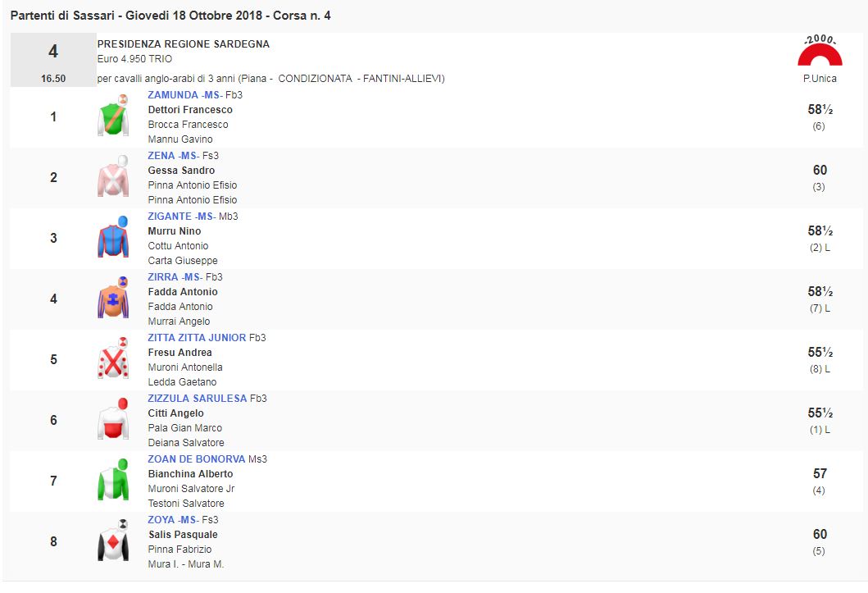The image size is (868, 593).
Task: Click jockey name Dettori Francesco
Action: click(190, 110)
